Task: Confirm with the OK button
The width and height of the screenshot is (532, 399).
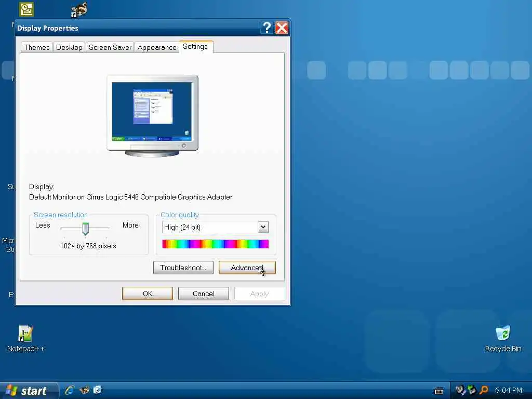Action: click(x=148, y=294)
